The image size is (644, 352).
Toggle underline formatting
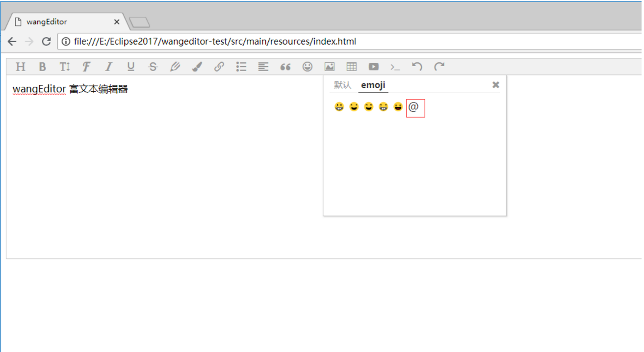pyautogui.click(x=131, y=67)
